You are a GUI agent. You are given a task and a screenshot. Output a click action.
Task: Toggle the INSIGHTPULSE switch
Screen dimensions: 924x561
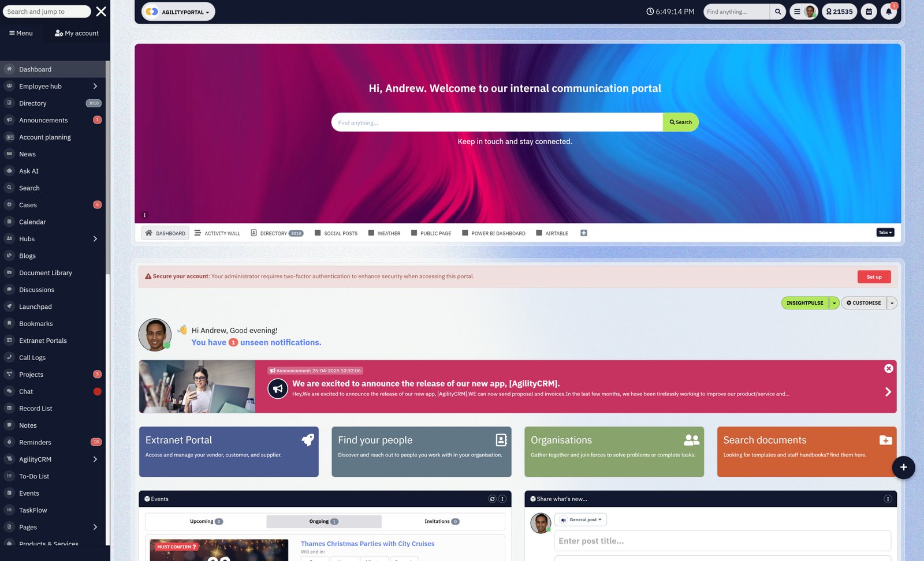[x=806, y=302]
